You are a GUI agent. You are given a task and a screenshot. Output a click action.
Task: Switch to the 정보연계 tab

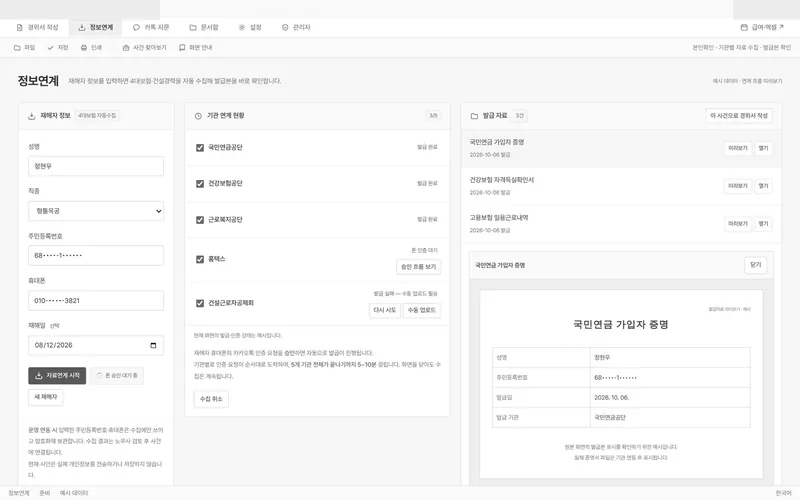(96, 28)
